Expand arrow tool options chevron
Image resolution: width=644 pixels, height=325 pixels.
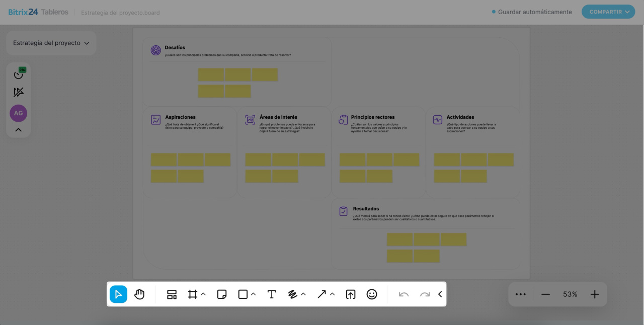coord(333,294)
